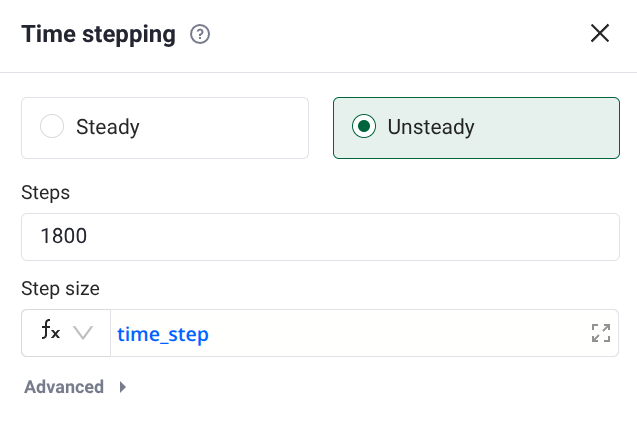Click the Time stepping panel title
Viewport: 637px width, 441px height.
[98, 35]
